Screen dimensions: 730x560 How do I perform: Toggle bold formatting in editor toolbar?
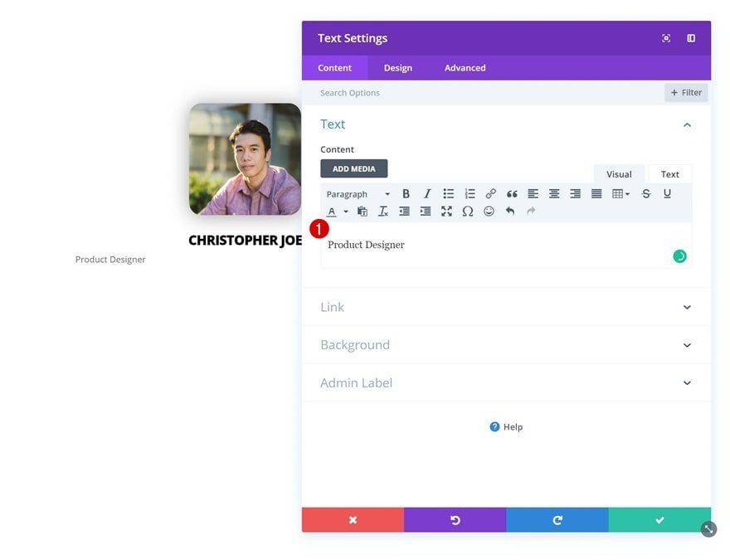click(406, 193)
